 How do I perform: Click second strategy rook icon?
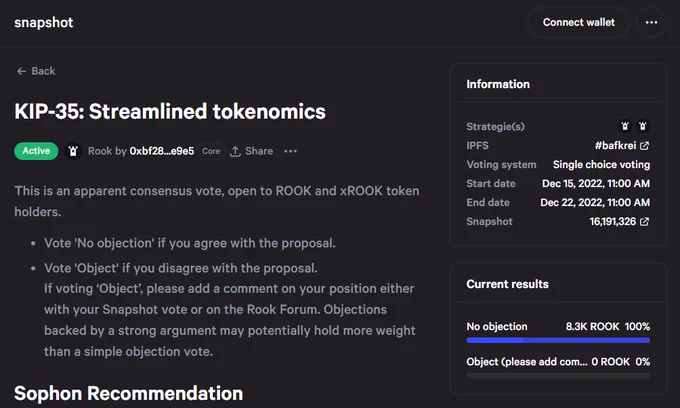coord(643,126)
